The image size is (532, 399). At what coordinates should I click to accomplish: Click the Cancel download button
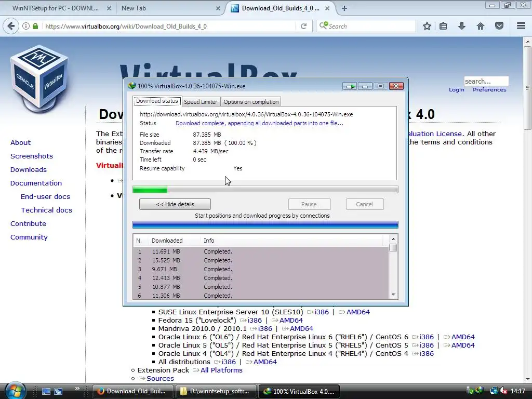tap(364, 204)
